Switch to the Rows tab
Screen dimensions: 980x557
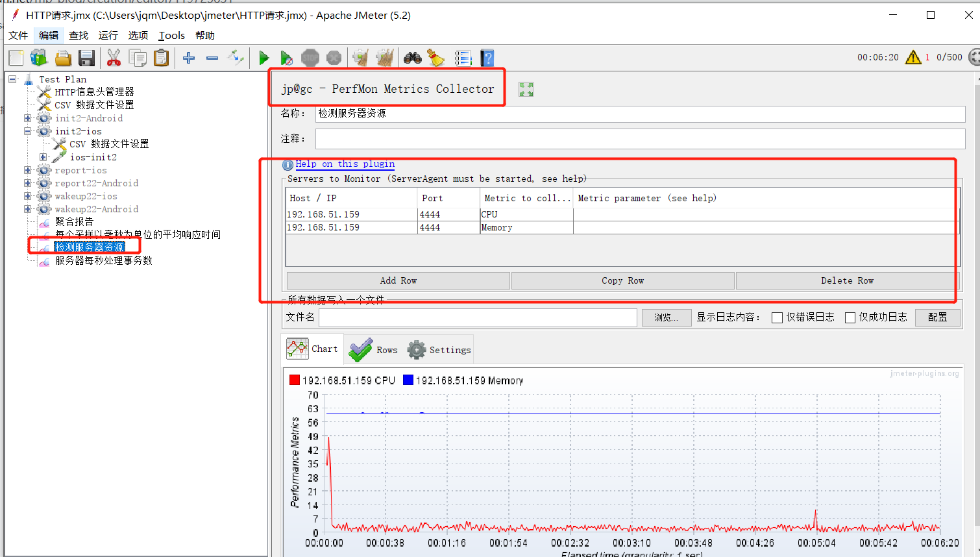pyautogui.click(x=373, y=349)
